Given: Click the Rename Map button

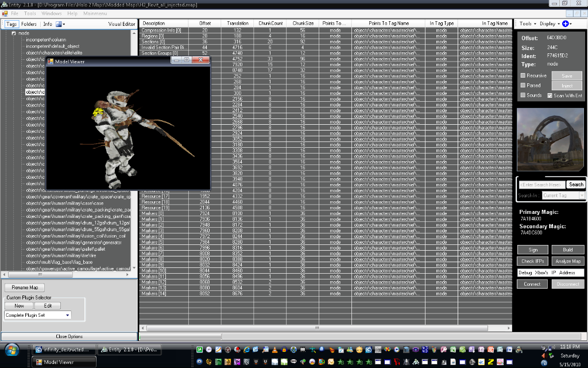Looking at the screenshot, I should [x=25, y=287].
